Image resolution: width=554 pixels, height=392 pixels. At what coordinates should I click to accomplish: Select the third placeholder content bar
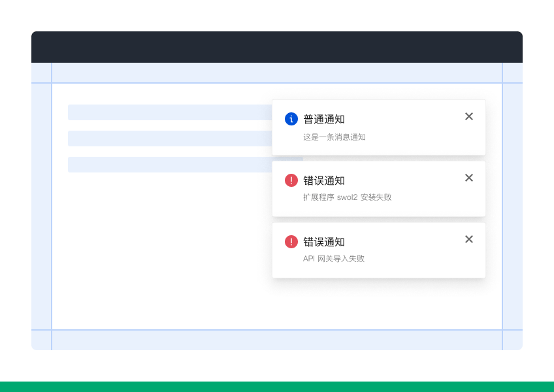(x=170, y=165)
